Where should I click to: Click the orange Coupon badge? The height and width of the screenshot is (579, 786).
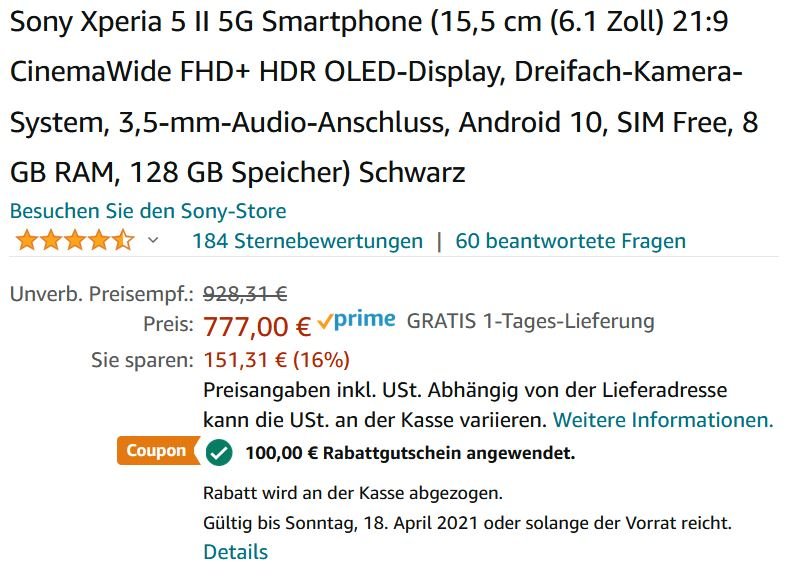click(x=158, y=450)
